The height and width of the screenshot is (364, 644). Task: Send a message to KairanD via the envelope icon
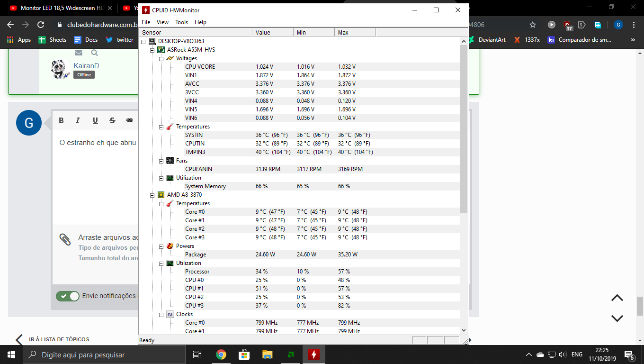[x=79, y=53]
